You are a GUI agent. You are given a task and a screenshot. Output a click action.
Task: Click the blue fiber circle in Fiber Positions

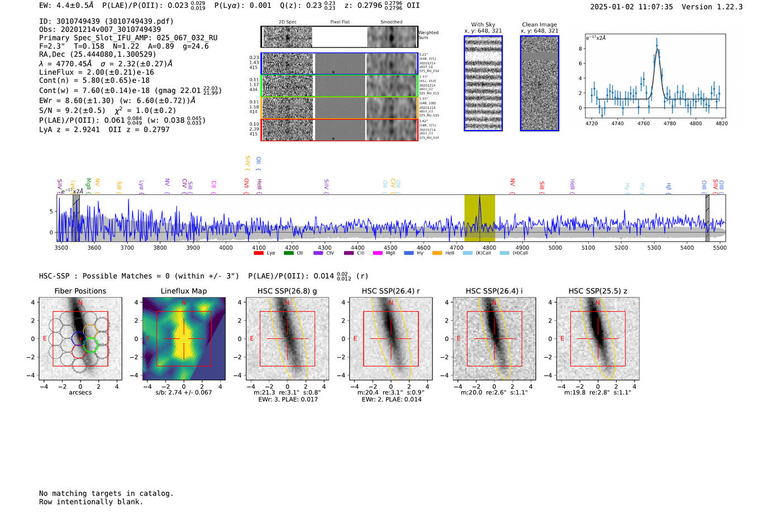[79, 338]
